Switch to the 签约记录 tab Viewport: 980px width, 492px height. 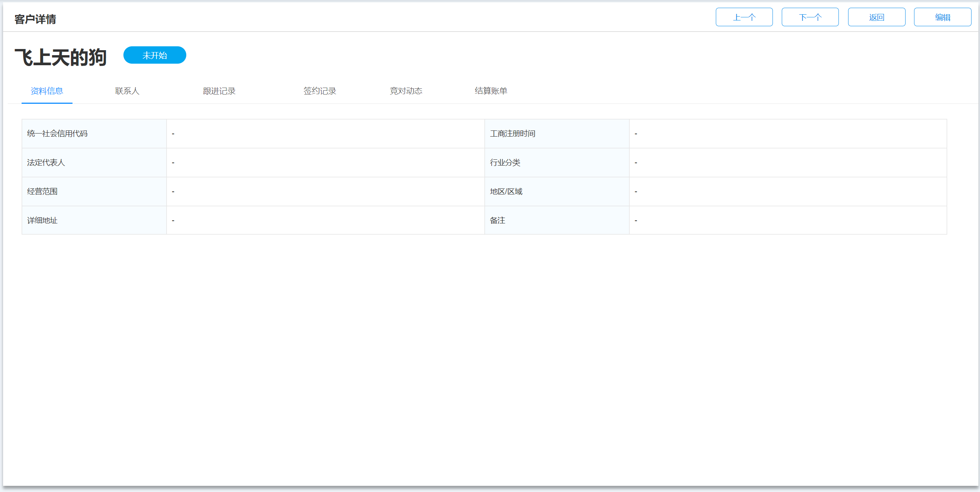coord(319,91)
